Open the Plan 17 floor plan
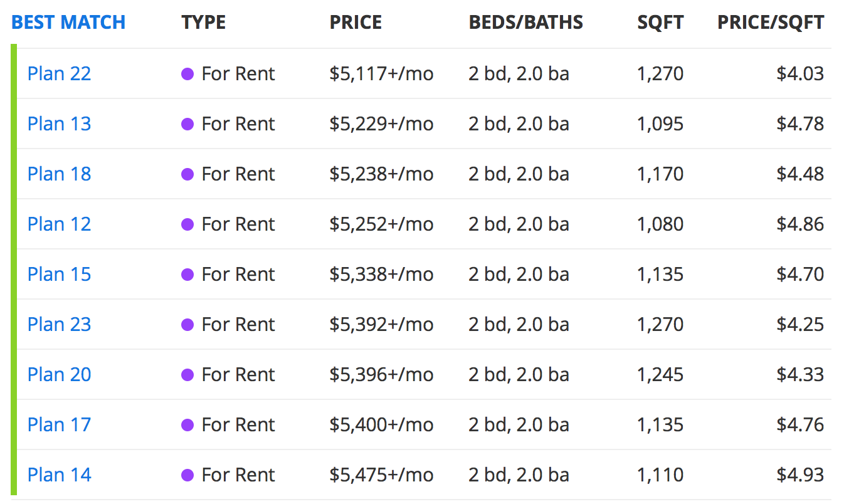Image resolution: width=849 pixels, height=504 pixels. (x=59, y=425)
